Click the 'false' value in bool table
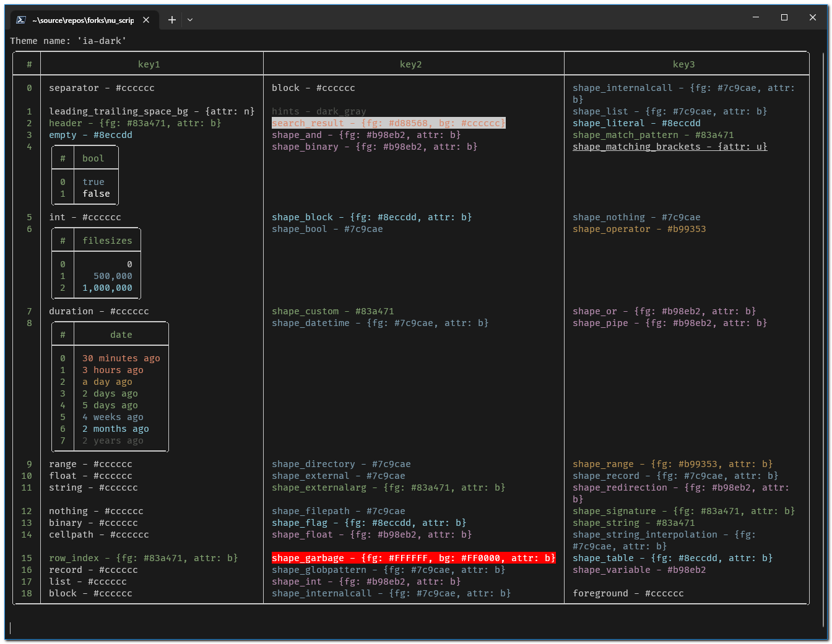 click(x=97, y=194)
